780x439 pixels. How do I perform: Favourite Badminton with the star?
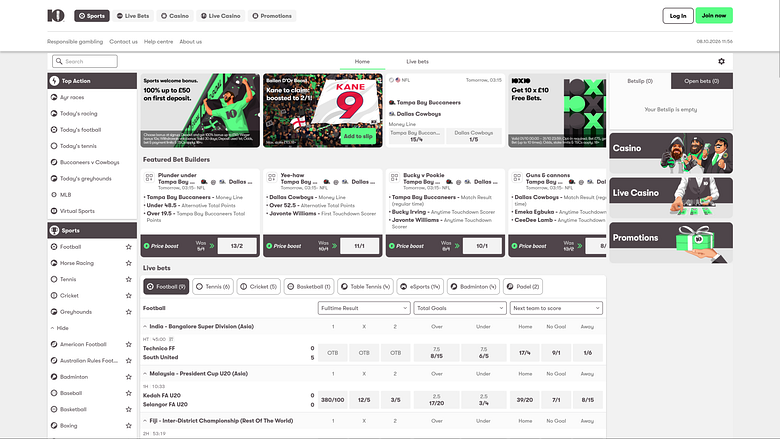pos(128,377)
